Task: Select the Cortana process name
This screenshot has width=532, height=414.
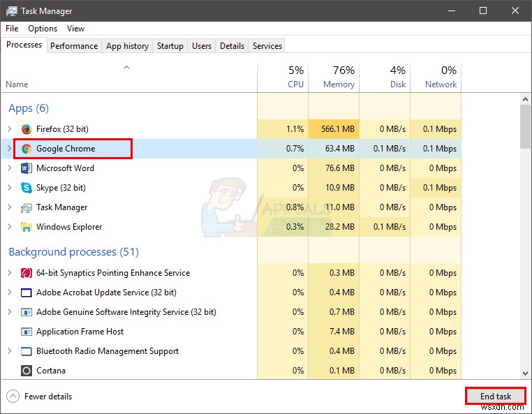Action: pos(51,371)
